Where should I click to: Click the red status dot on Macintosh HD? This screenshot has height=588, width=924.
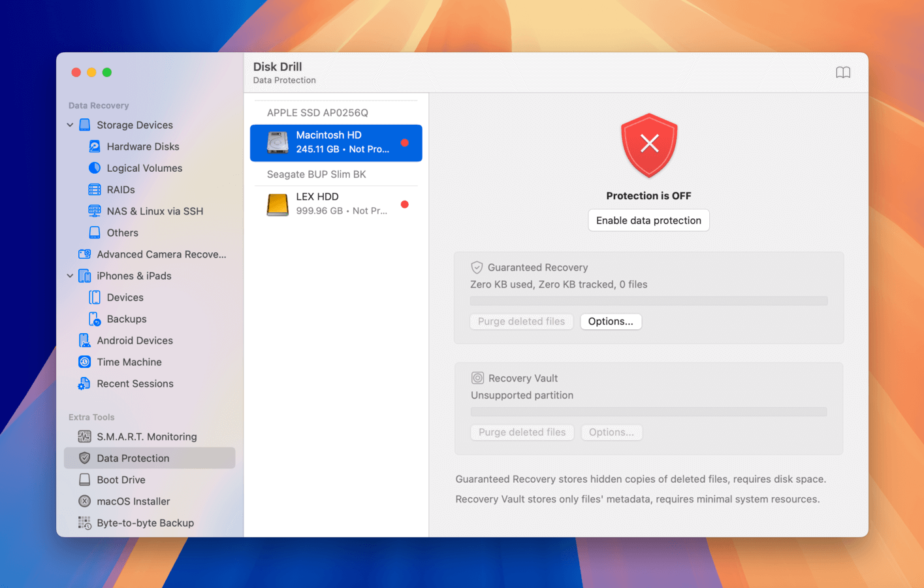click(405, 142)
